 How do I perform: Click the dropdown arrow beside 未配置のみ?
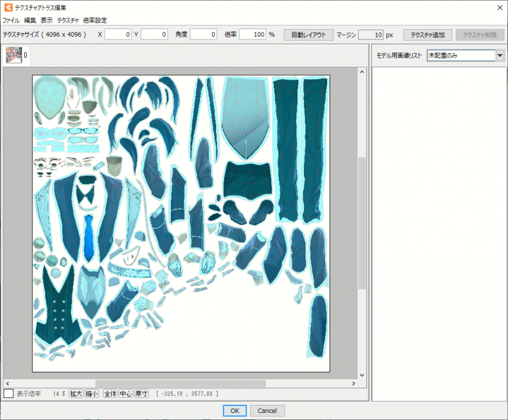pyautogui.click(x=499, y=55)
